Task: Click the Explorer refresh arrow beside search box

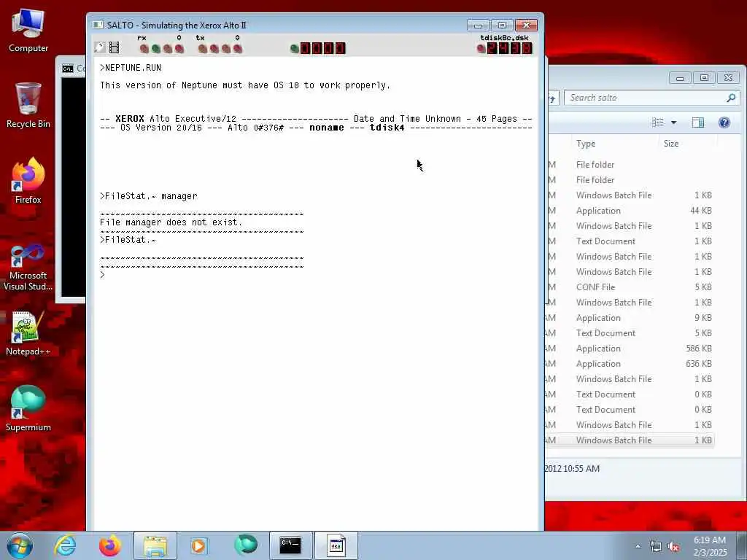Action: point(553,98)
